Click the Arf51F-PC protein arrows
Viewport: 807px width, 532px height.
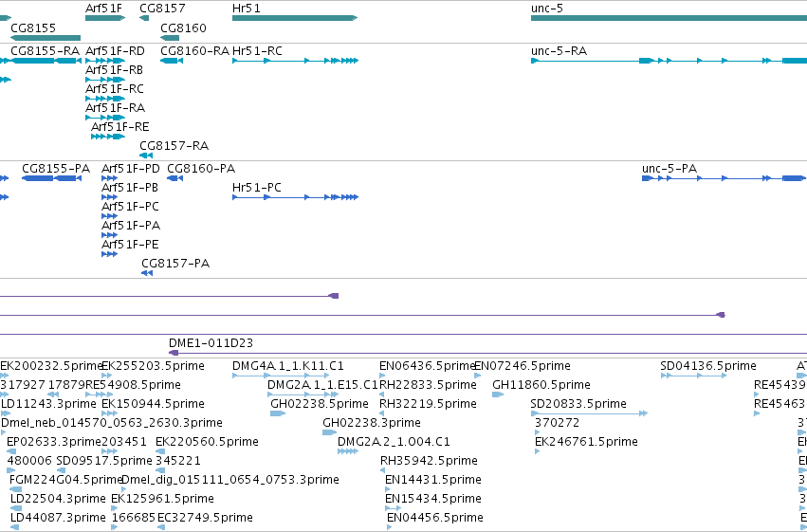tap(110, 216)
